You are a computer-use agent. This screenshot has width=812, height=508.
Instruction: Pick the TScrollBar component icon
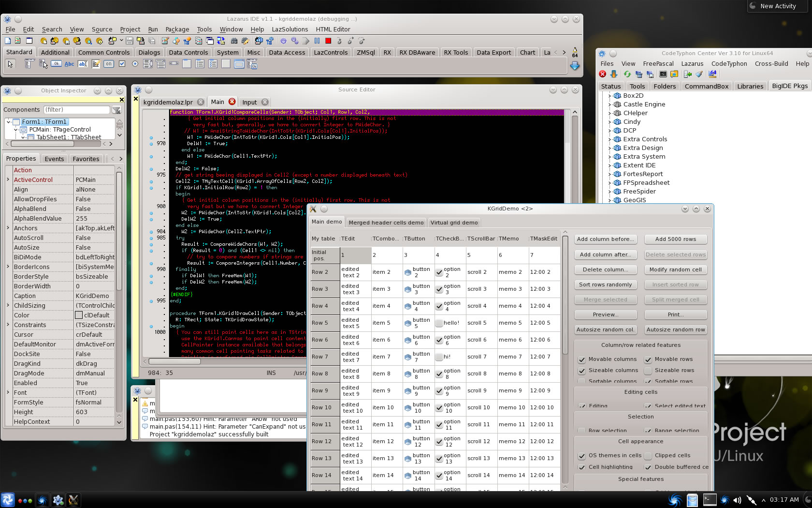[174, 63]
